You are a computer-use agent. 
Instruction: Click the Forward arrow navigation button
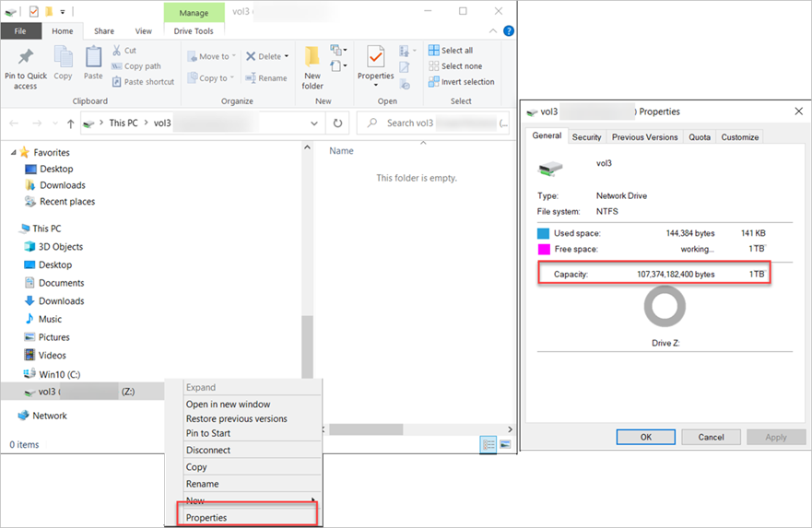pos(37,123)
